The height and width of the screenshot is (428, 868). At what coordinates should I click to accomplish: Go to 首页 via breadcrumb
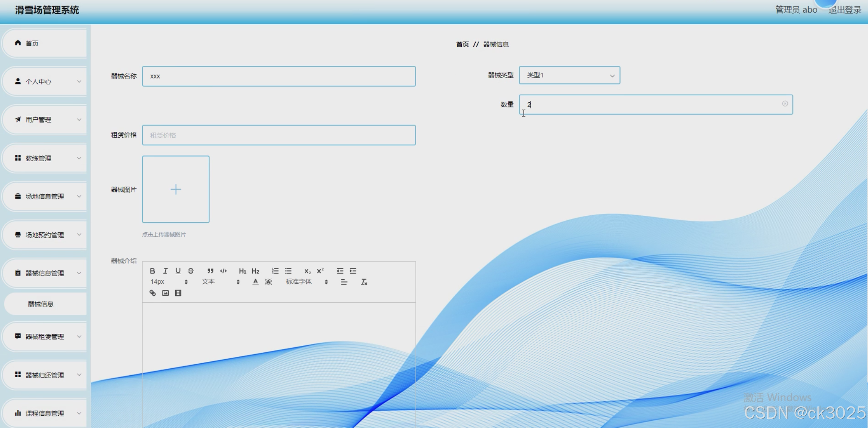pyautogui.click(x=462, y=44)
